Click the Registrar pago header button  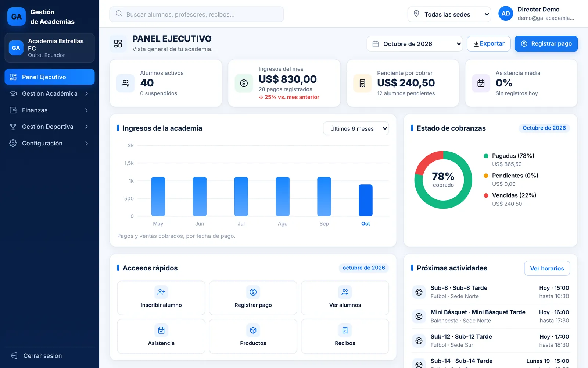(546, 44)
